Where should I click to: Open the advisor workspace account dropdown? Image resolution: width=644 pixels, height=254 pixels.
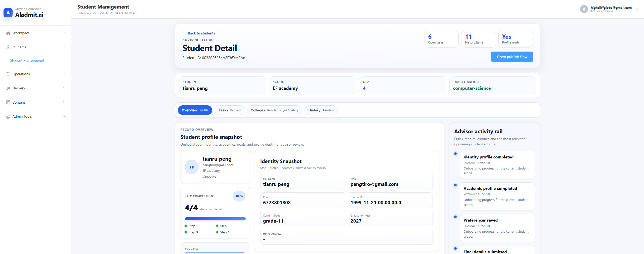637,9
